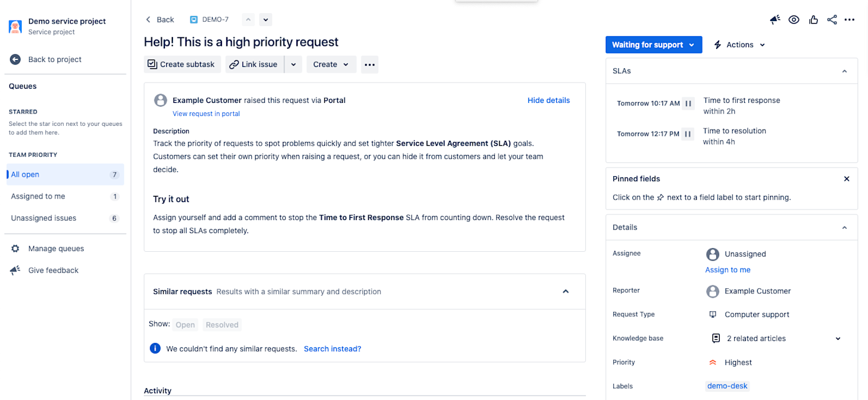Toggle the Resolved filter for similar requests
Image resolution: width=868 pixels, height=400 pixels.
[x=222, y=325]
